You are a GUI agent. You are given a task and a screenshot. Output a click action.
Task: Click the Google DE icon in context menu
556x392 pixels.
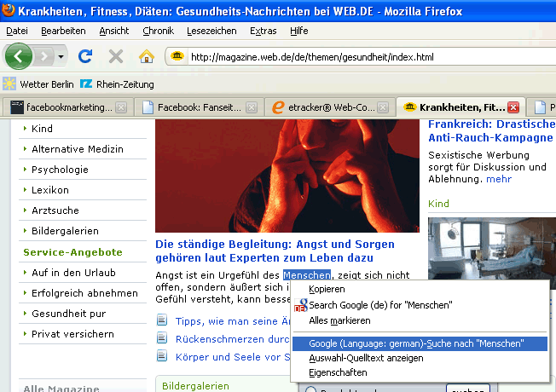(x=301, y=305)
